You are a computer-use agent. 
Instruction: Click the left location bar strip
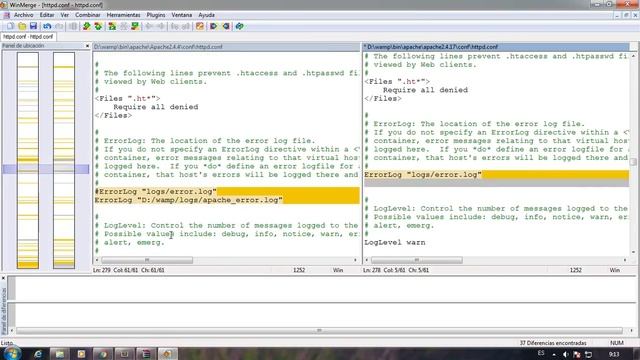tap(28, 160)
